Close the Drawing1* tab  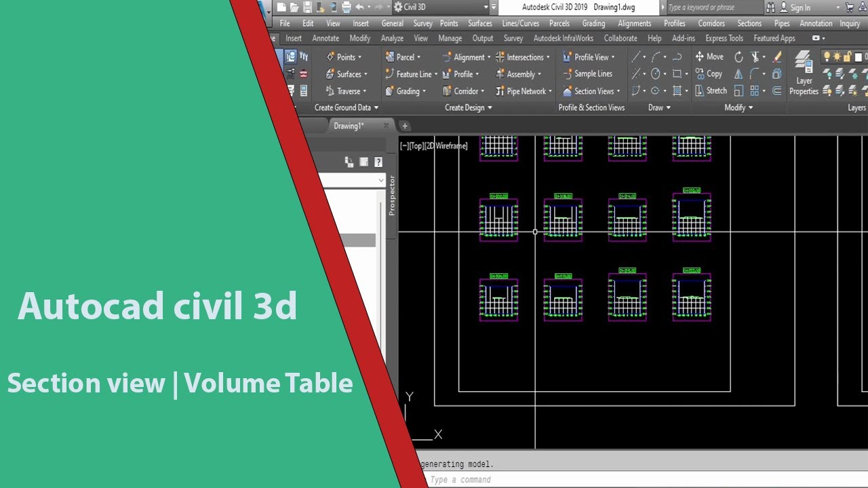click(387, 126)
